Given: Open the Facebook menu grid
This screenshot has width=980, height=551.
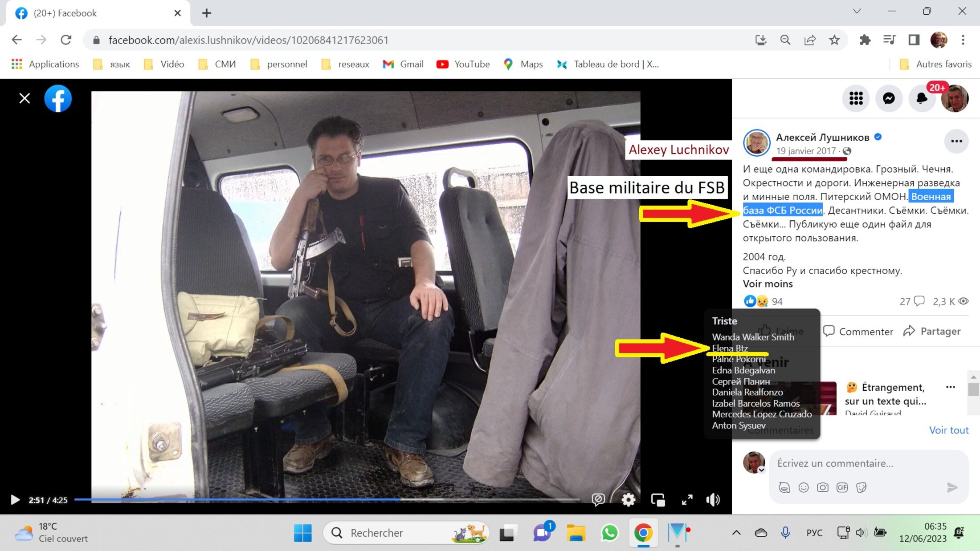Looking at the screenshot, I should point(856,98).
